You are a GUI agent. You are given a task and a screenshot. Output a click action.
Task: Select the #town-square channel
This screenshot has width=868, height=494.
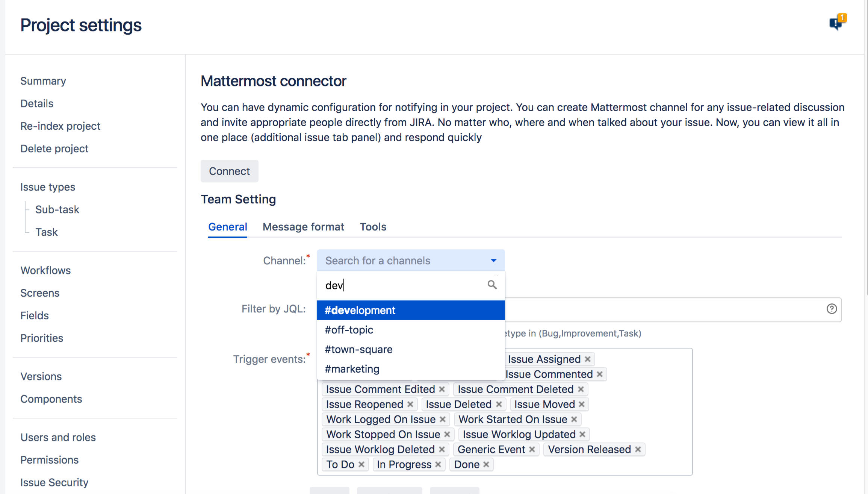[x=358, y=349]
